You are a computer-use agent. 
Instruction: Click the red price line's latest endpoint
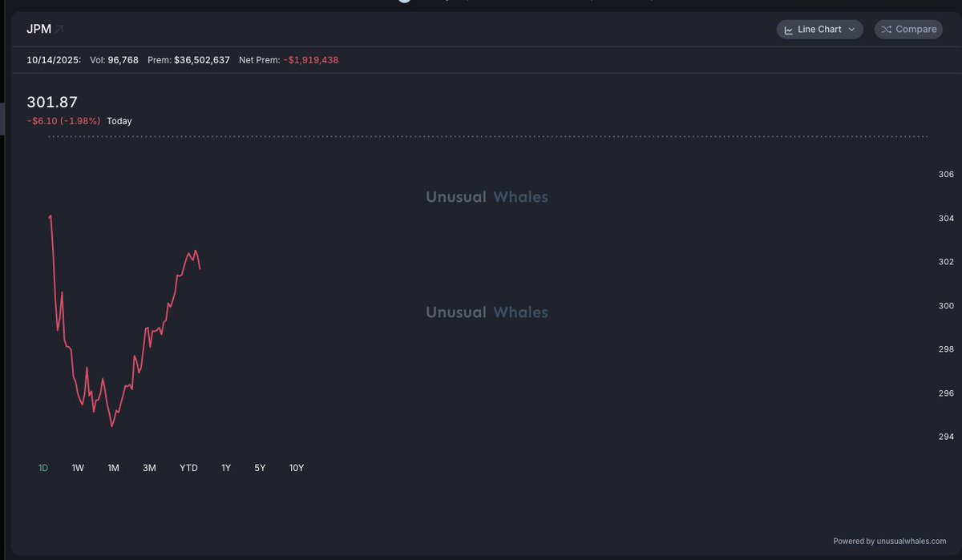[x=200, y=269]
